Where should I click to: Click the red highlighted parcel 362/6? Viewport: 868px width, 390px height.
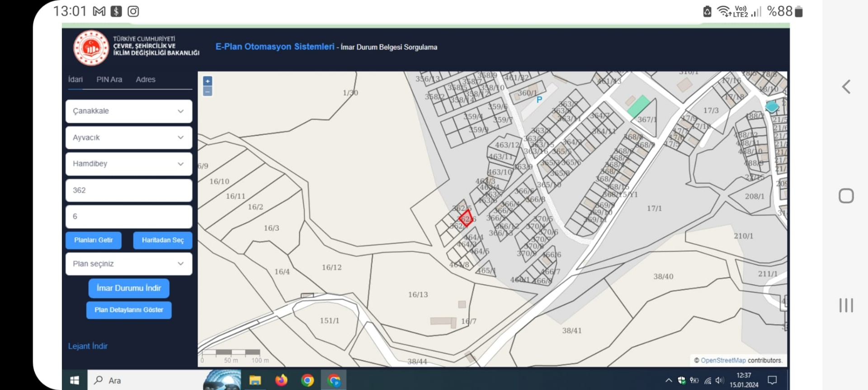[x=466, y=218]
